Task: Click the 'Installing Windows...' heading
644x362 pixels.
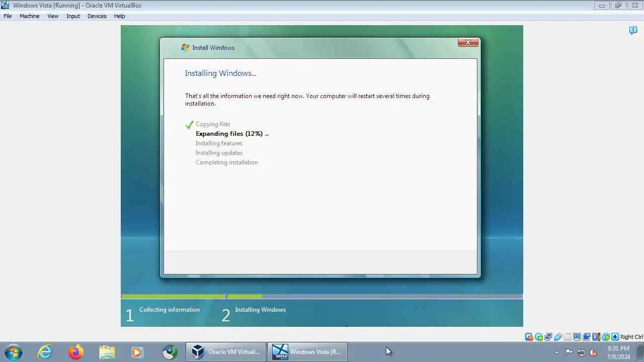Action: 220,73
